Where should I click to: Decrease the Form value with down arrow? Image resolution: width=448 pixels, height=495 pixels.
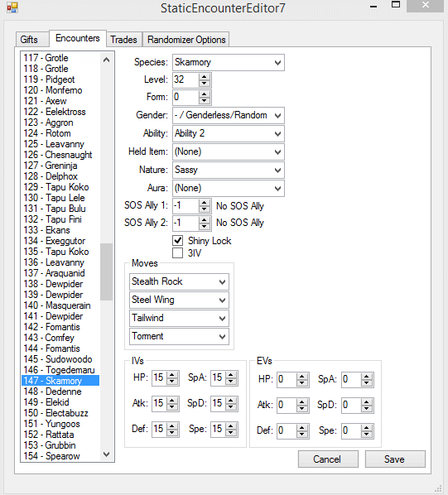(205, 101)
